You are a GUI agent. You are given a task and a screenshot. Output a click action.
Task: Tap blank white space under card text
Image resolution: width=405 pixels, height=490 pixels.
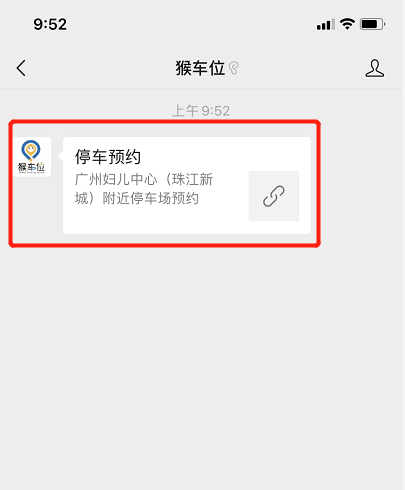(x=153, y=220)
